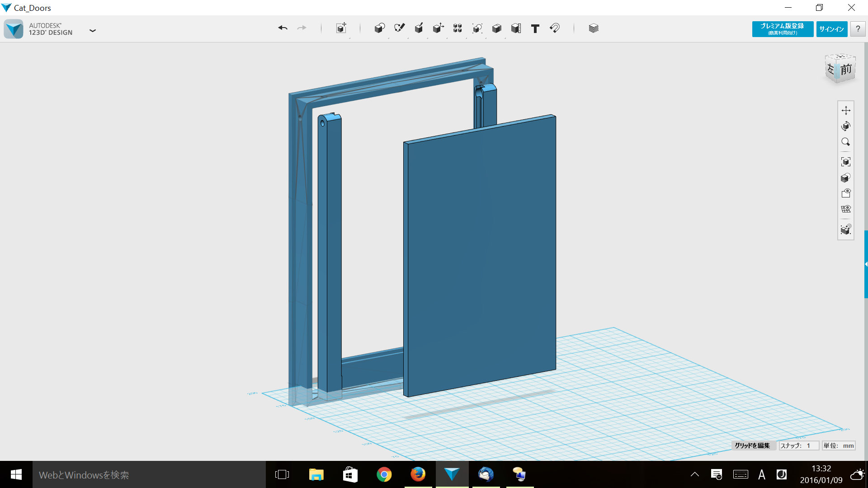Open the Modify tool menu
This screenshot has height=488, width=868.
[438, 28]
